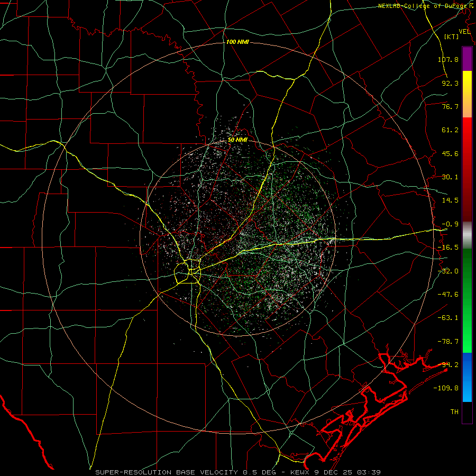476x476 pixels.
Task: Click the 50 NMI range ring label
Action: (237, 140)
